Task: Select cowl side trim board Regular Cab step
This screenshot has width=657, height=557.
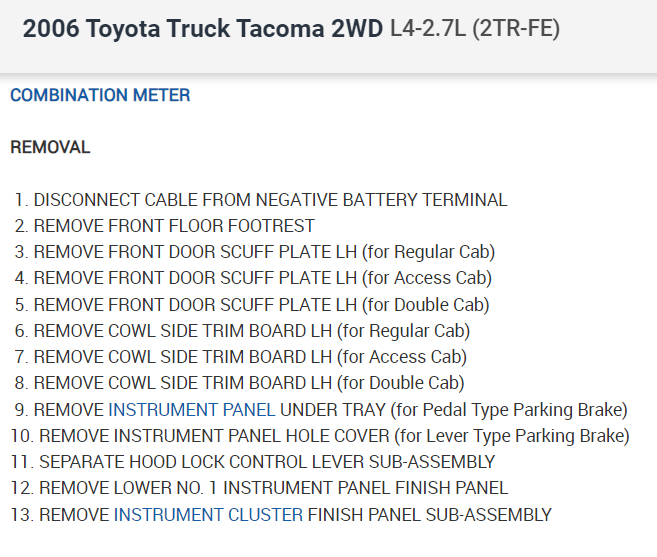Action: pyautogui.click(x=251, y=331)
